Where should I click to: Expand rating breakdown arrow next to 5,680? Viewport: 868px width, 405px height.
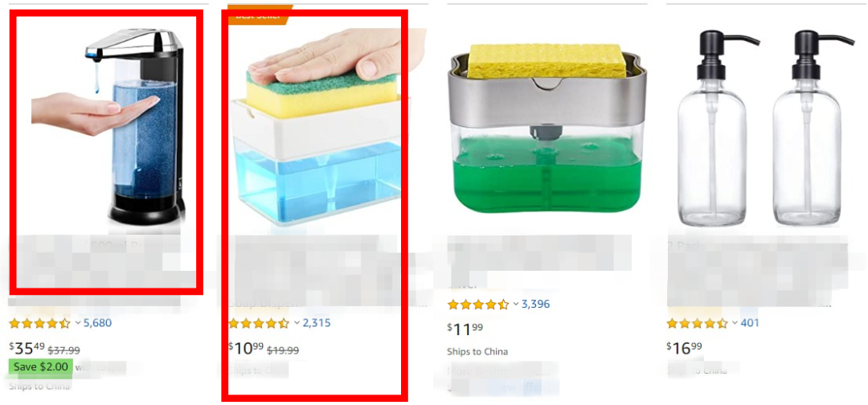click(78, 322)
